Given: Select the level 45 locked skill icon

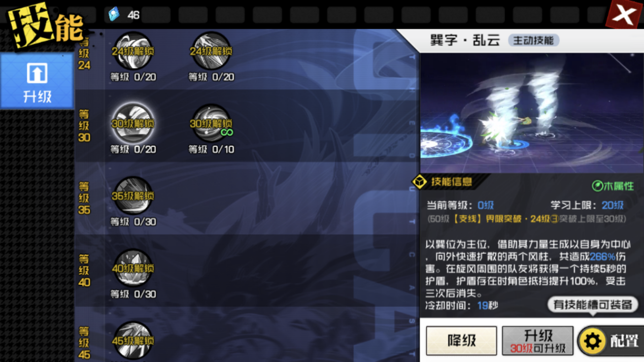Looking at the screenshot, I should click(x=133, y=340).
